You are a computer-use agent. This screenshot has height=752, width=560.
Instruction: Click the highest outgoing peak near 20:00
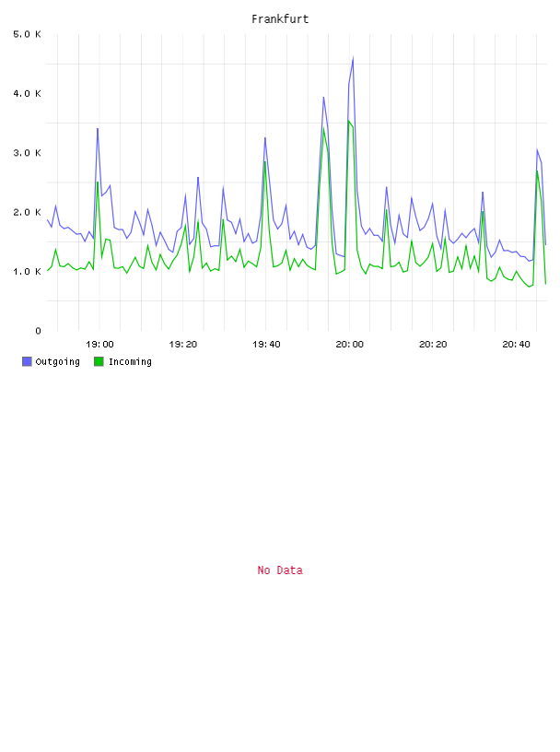click(x=353, y=58)
